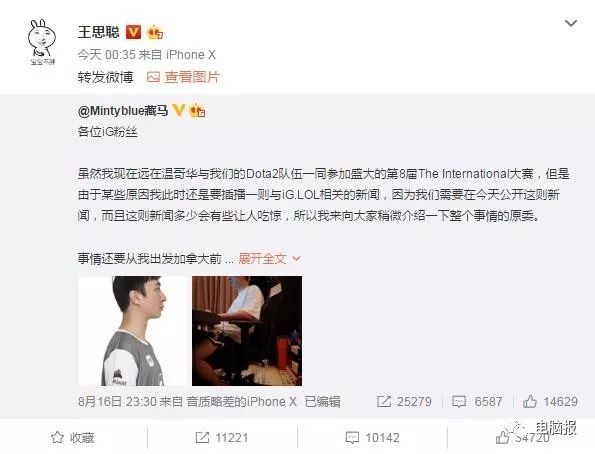Click the picture icon before 查看图片
The height and width of the screenshot is (454, 595).
coord(153,77)
